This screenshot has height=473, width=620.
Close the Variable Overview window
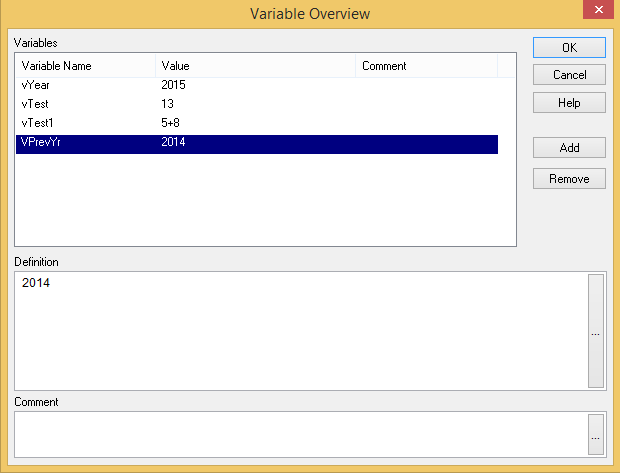598,11
